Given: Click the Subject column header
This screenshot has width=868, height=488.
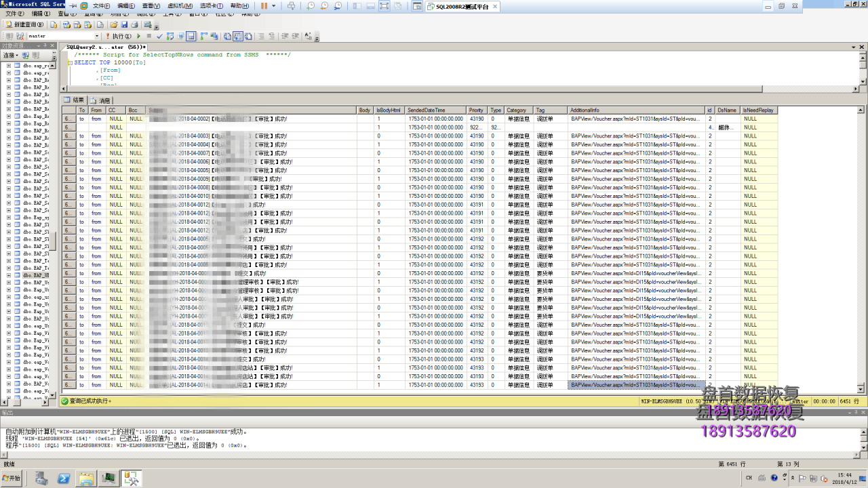Looking at the screenshot, I should pos(251,110).
